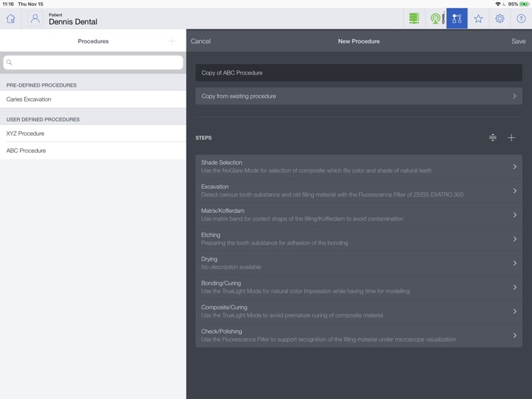Expand the Etching step chevron
The height and width of the screenshot is (399, 532).
tap(515, 239)
